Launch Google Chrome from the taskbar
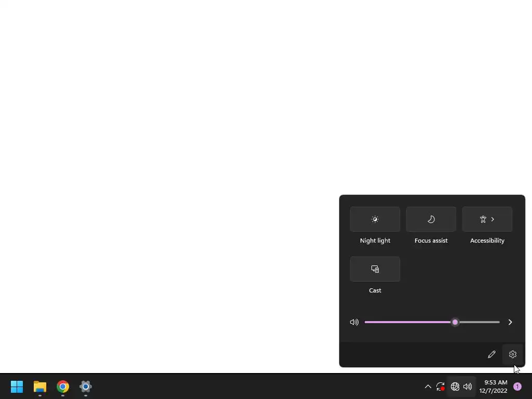 pyautogui.click(x=63, y=387)
